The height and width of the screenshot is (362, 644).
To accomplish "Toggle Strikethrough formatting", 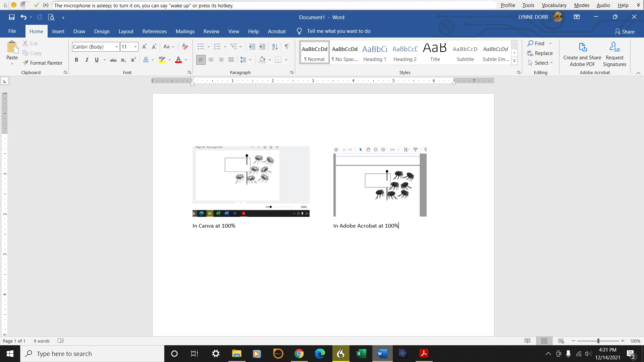I will (x=113, y=60).
